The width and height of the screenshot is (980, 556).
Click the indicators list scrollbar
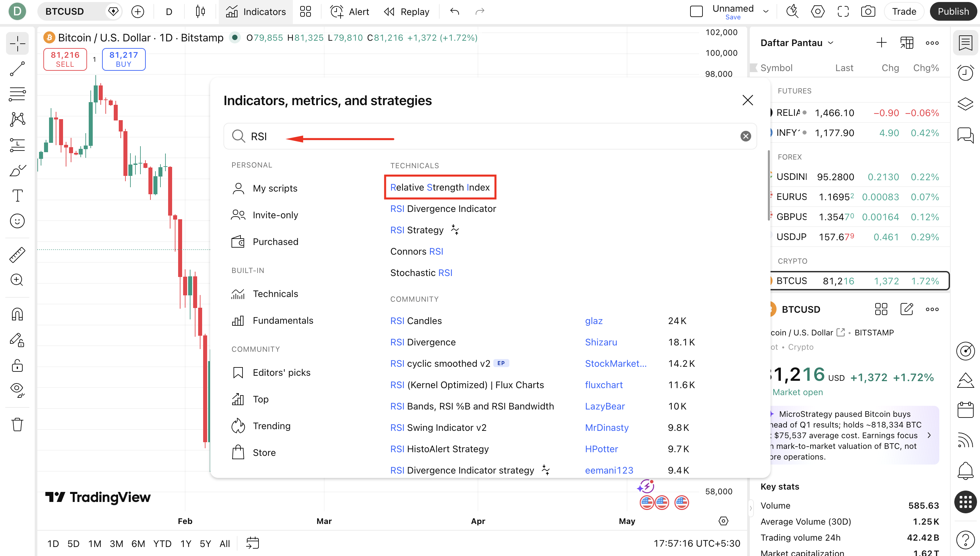pos(769,185)
